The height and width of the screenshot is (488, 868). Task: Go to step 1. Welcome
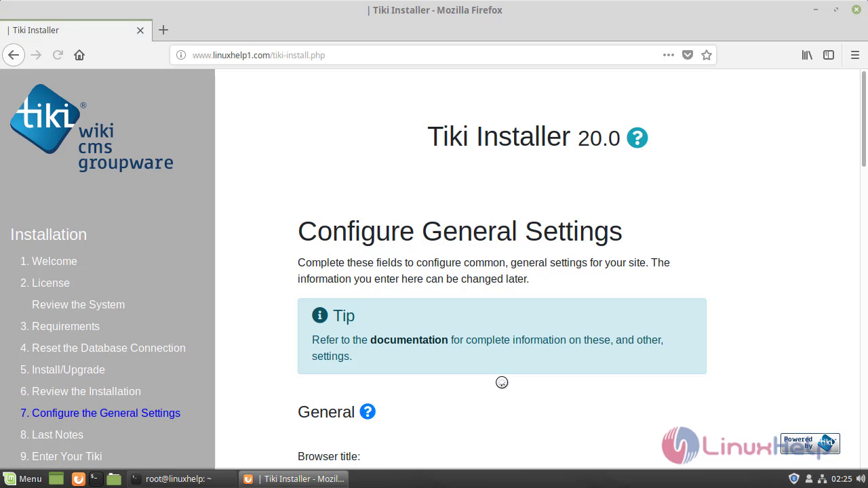click(x=48, y=261)
